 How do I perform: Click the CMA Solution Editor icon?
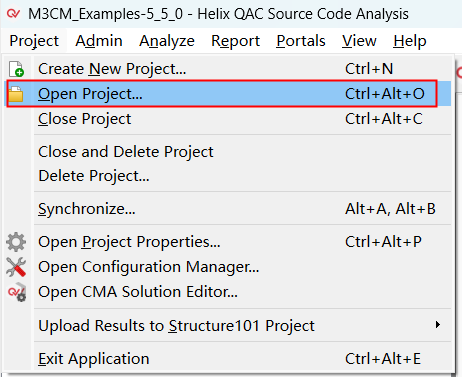coord(17,292)
